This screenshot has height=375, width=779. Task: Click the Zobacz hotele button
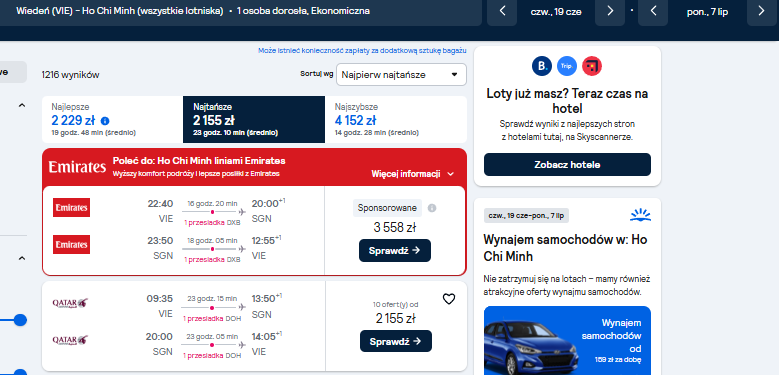click(567, 164)
